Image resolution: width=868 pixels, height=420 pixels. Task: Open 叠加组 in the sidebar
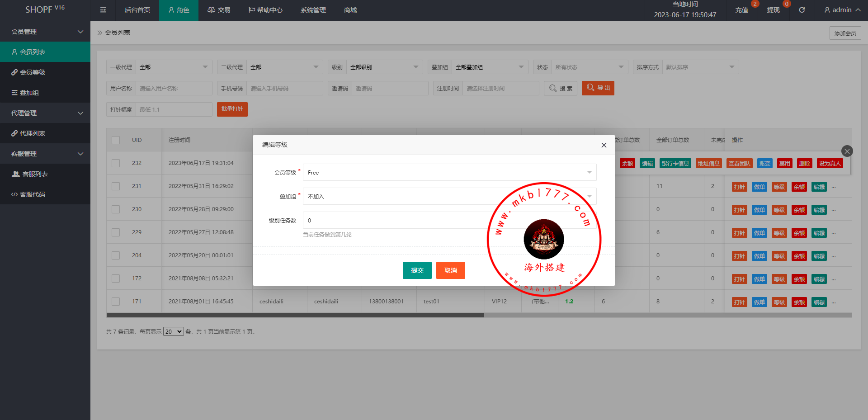45,93
